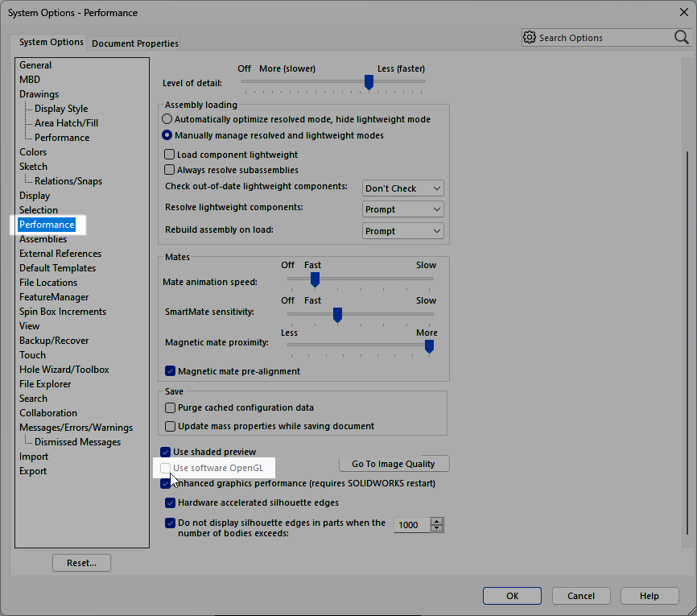Open Display Style under Drawings
Screen dimensions: 697x616
(61, 109)
